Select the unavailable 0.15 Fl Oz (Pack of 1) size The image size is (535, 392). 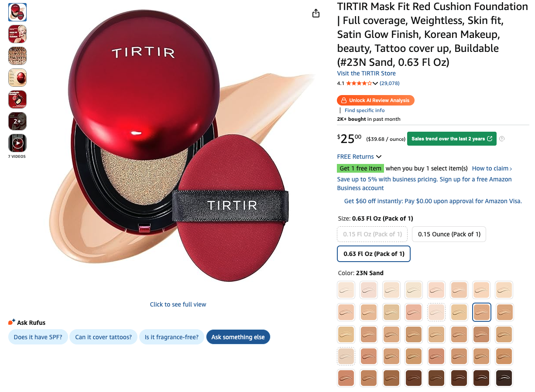point(372,234)
